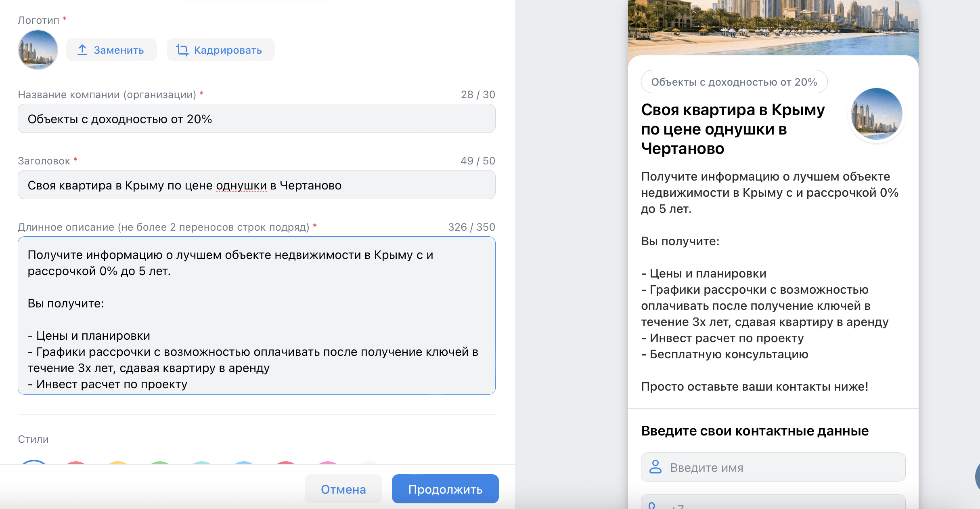980x509 pixels.
Task: Focus the Заголовок headline input field
Action: 257,185
